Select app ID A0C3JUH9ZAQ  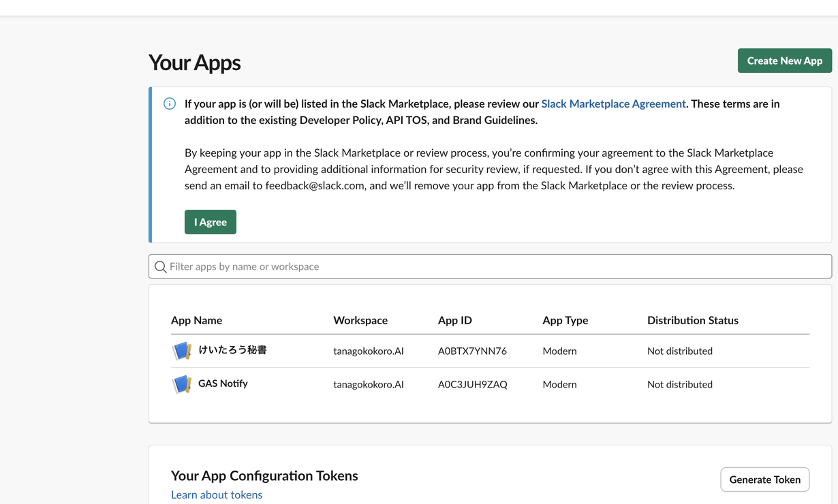coord(473,384)
